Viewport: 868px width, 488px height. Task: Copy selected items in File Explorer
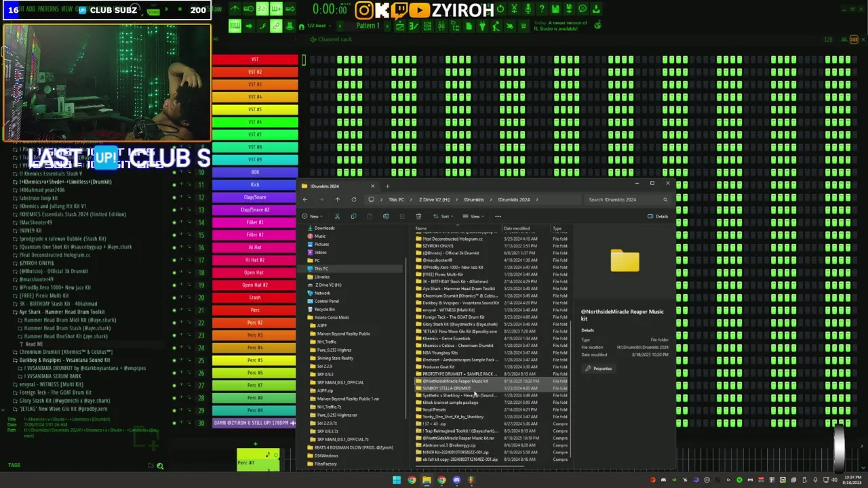tap(353, 216)
